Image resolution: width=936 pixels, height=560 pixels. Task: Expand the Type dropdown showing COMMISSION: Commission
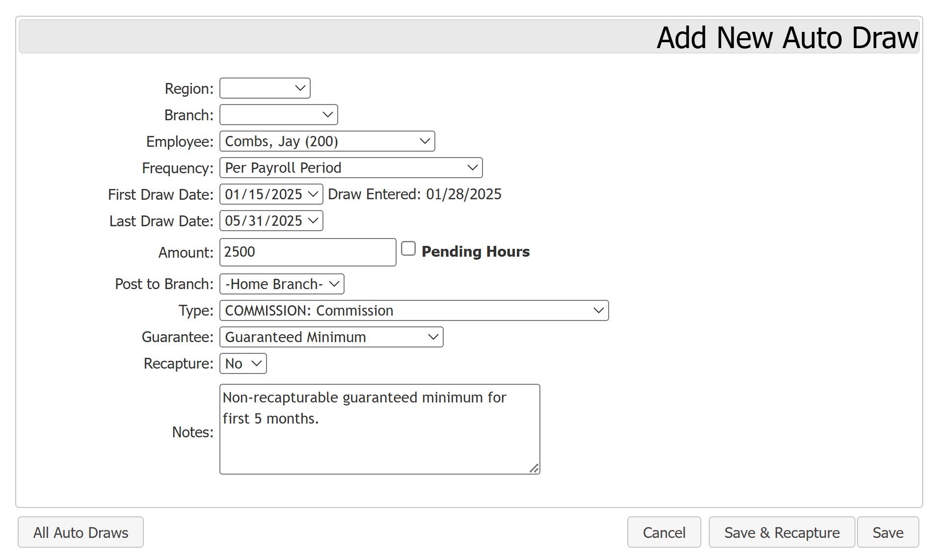[x=414, y=311]
